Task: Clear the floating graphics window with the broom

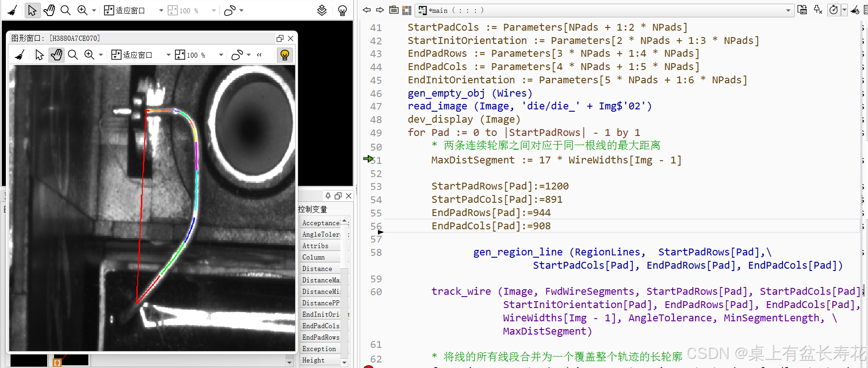Action: point(20,55)
